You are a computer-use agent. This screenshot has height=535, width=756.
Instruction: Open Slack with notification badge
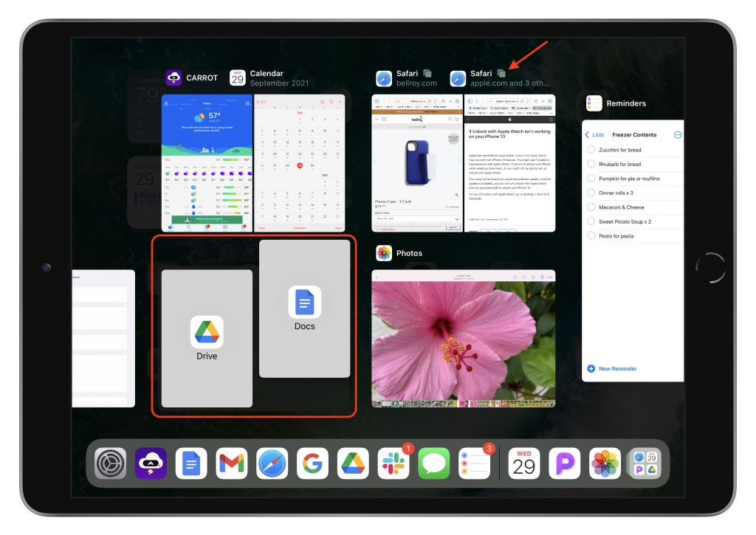(x=394, y=463)
